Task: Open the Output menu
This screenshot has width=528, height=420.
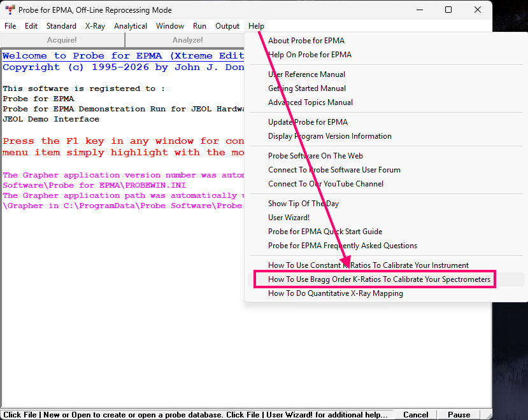Action: pyautogui.click(x=227, y=26)
